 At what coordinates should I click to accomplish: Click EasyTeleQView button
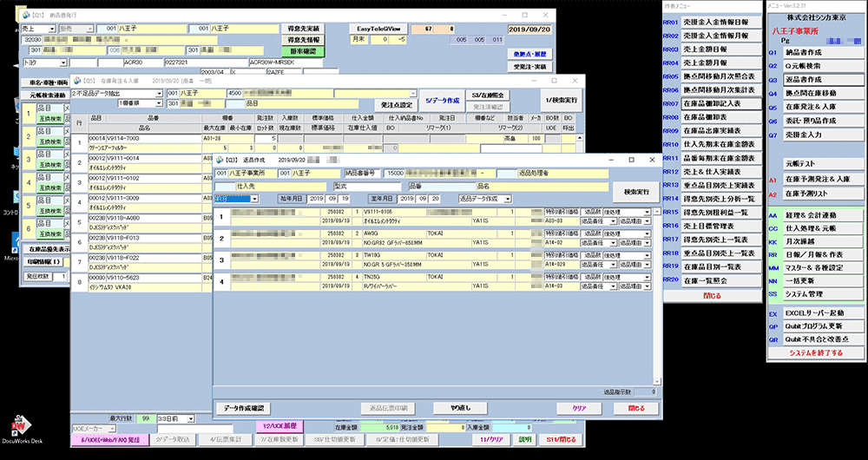click(378, 29)
